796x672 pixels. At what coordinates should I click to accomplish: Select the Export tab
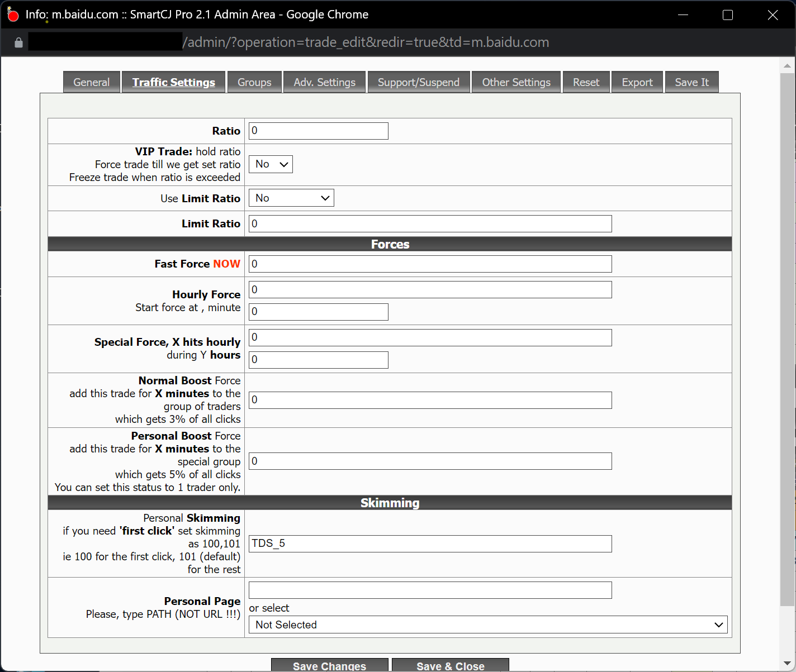click(x=637, y=82)
